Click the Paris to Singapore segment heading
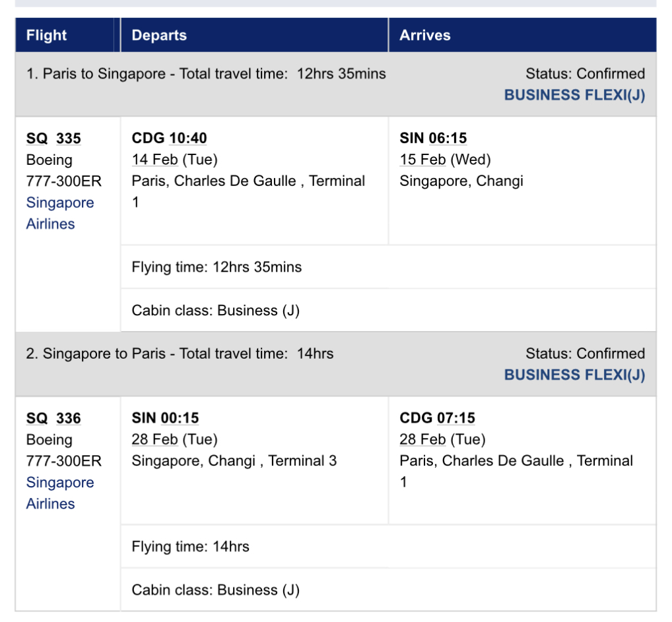 [206, 74]
